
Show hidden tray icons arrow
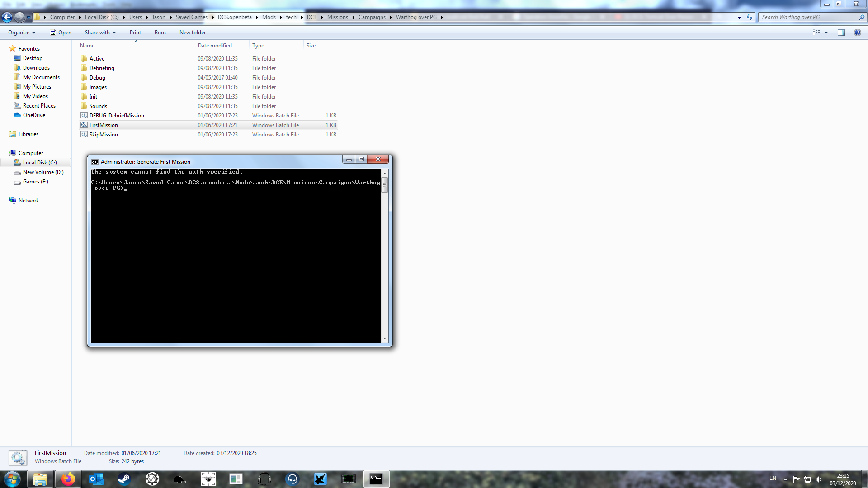(x=785, y=479)
